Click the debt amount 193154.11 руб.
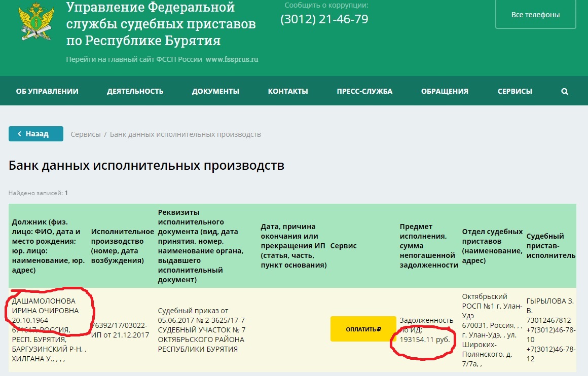588x376 pixels. tap(425, 339)
